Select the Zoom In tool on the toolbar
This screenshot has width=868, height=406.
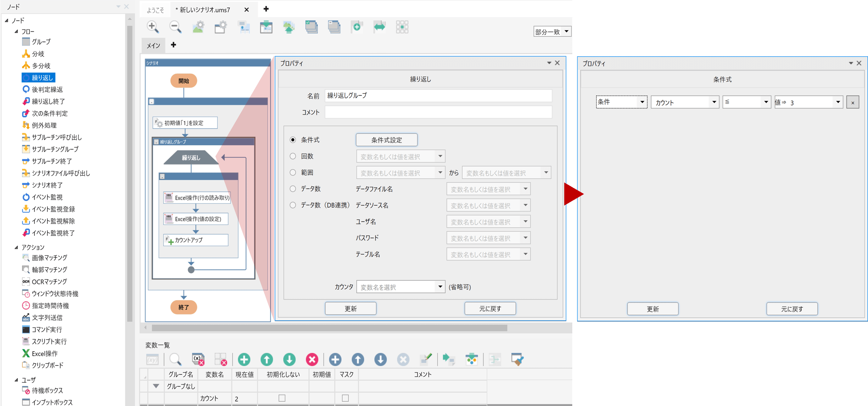click(152, 27)
